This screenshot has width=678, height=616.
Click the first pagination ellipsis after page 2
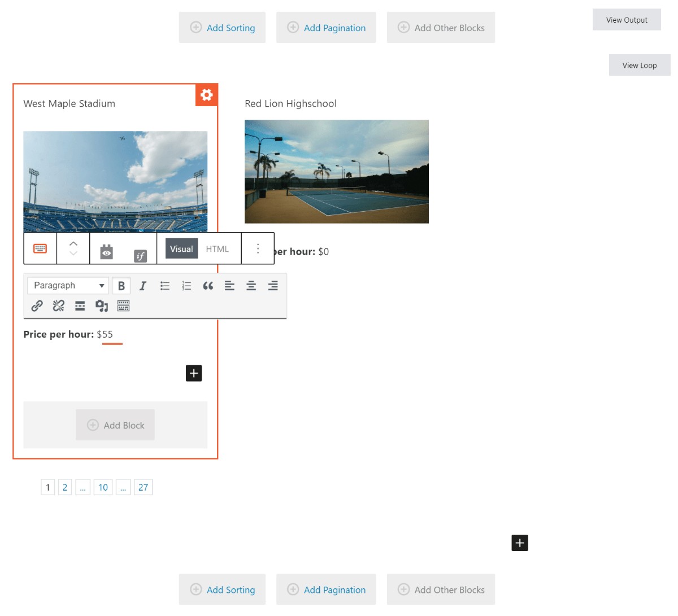click(83, 487)
